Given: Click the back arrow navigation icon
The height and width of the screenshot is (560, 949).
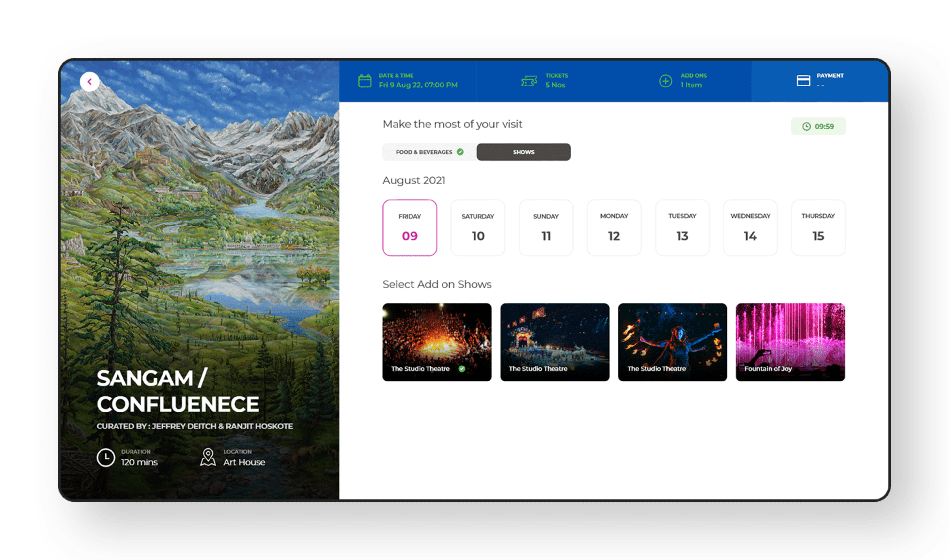Looking at the screenshot, I should [90, 81].
